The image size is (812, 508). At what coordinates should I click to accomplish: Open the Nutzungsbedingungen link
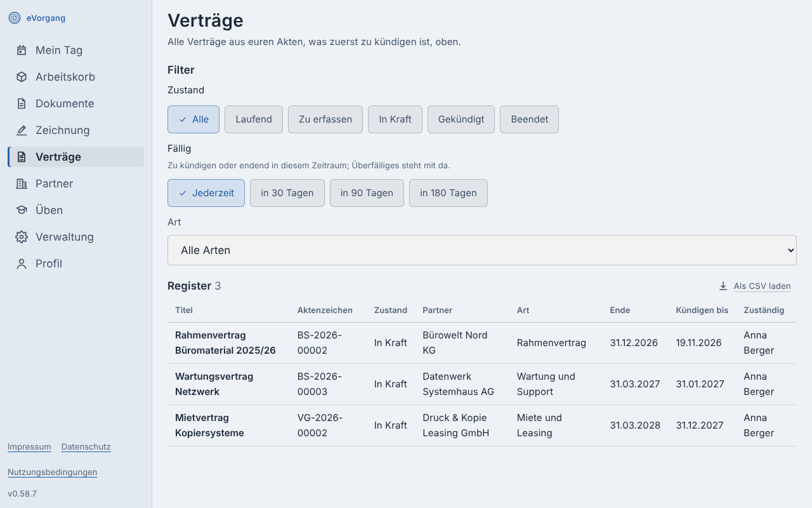pyautogui.click(x=53, y=472)
